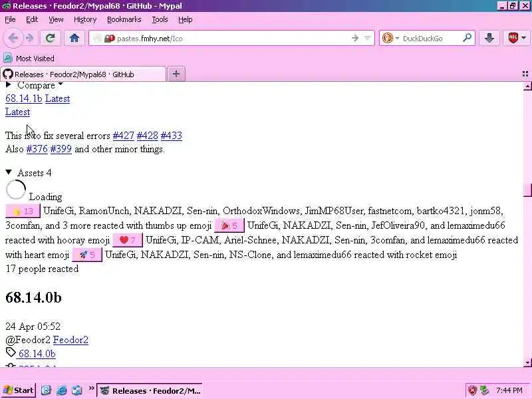Click the Go arrow in the address bar

(355, 39)
